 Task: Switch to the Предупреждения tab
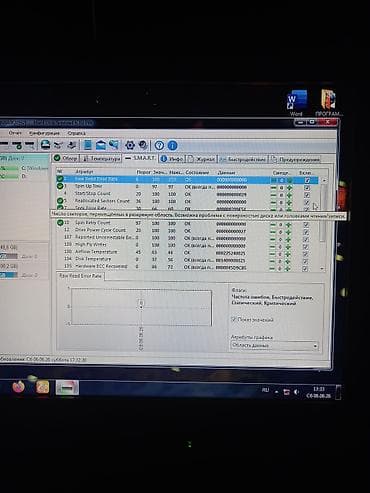pos(295,160)
